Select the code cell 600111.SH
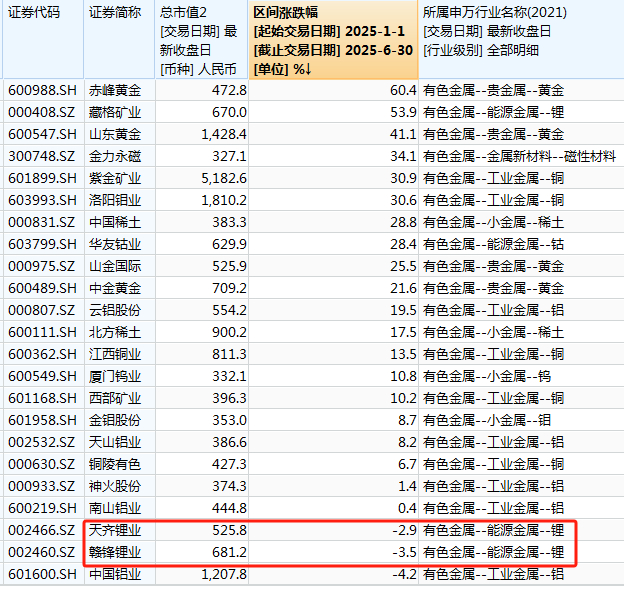The width and height of the screenshot is (624, 590). [x=42, y=332]
